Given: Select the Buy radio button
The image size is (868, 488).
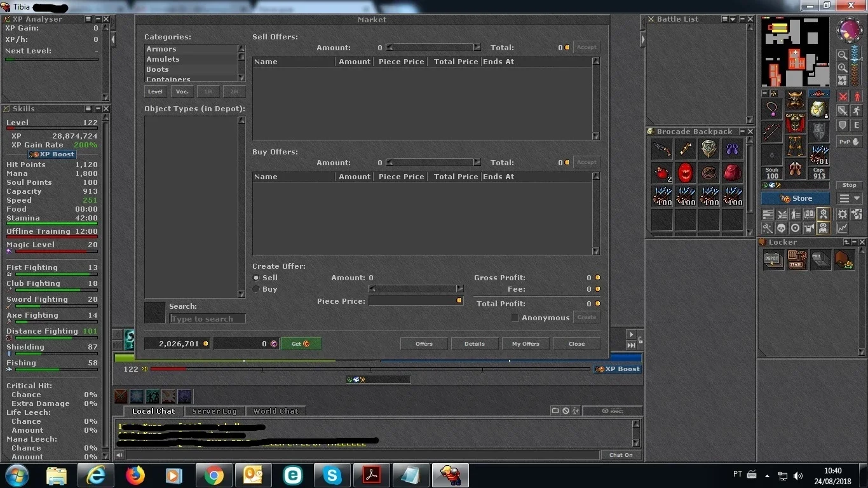Looking at the screenshot, I should (256, 289).
